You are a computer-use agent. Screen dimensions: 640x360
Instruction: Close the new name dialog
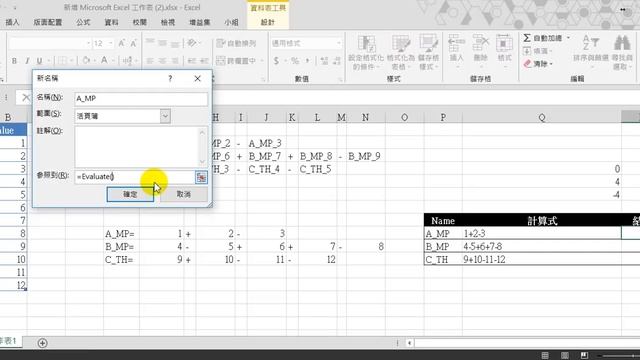[x=198, y=78]
